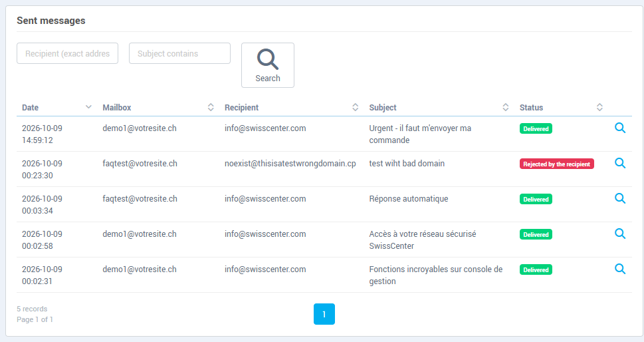Sort by Status column arrows

[599, 107]
